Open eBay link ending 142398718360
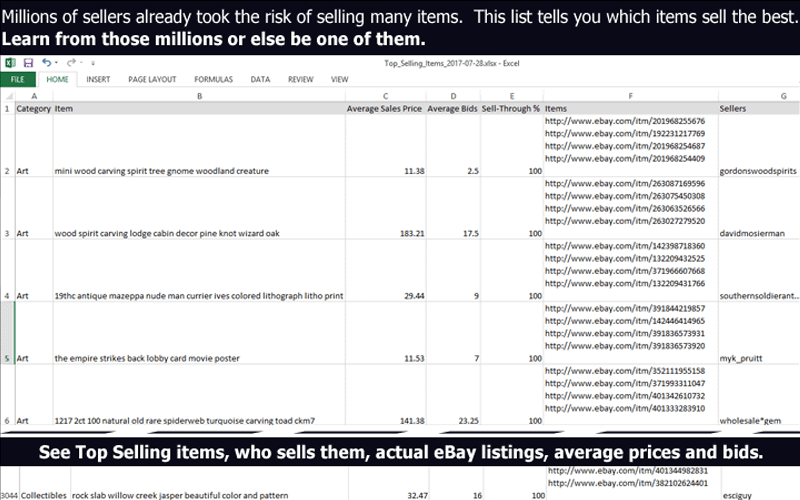800x500 pixels. coord(625,246)
